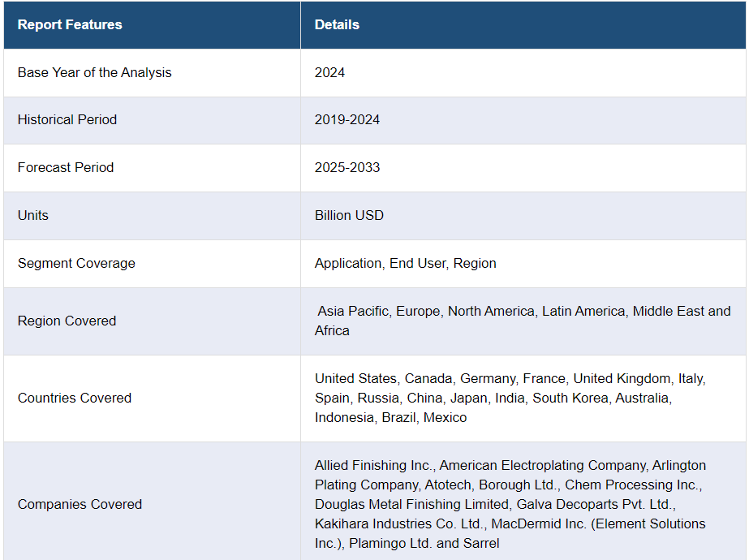The height and width of the screenshot is (560, 749).
Task: Click the 2024 base year value
Action: (x=329, y=72)
